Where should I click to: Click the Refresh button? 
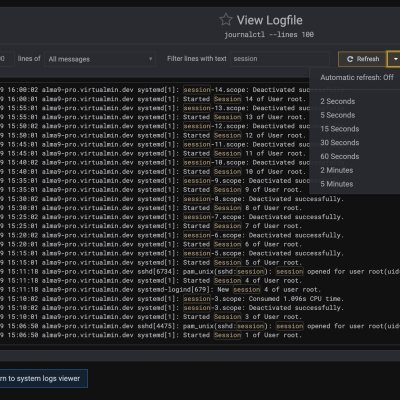[362, 59]
